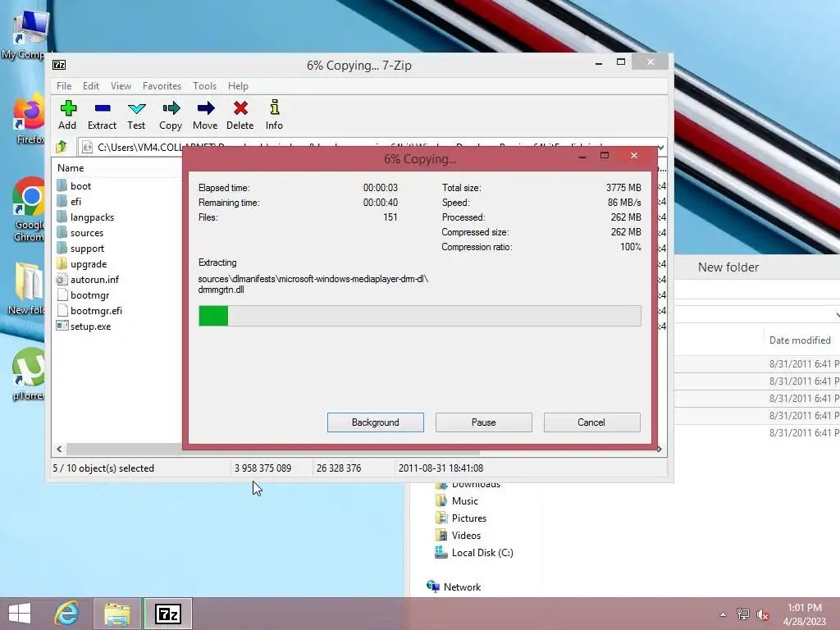Cancel the copying operation
The image size is (840, 630).
[x=591, y=422]
